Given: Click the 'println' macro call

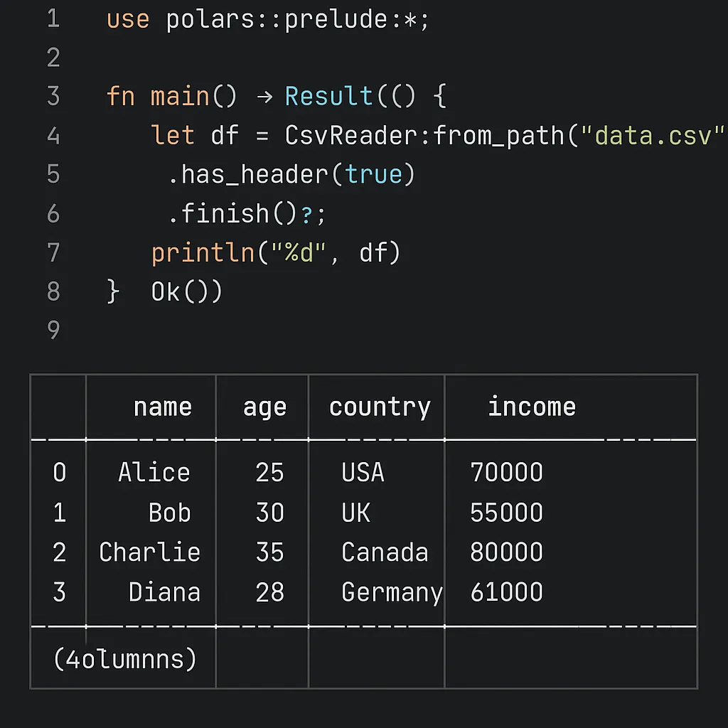Looking at the screenshot, I should pos(203,254).
